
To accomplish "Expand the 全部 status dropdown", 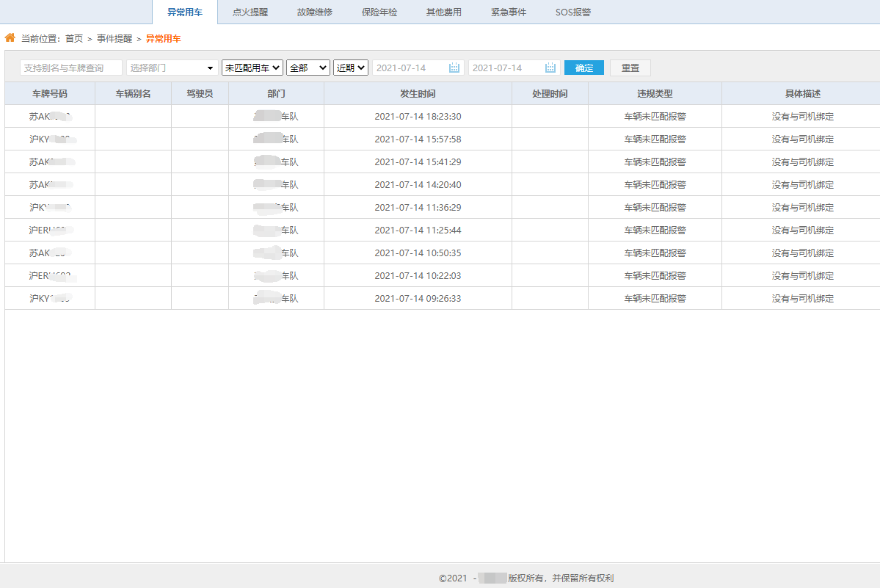I will pyautogui.click(x=308, y=67).
